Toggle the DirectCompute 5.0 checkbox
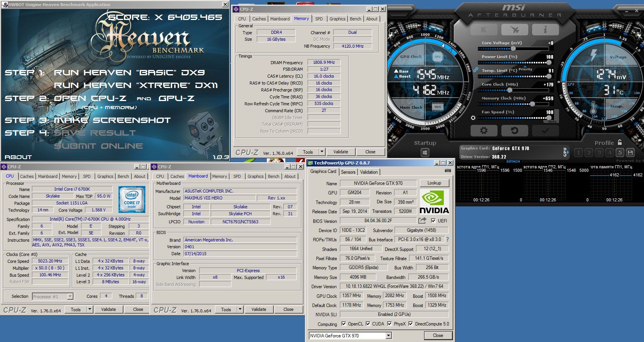The width and height of the screenshot is (644, 342). (x=411, y=324)
